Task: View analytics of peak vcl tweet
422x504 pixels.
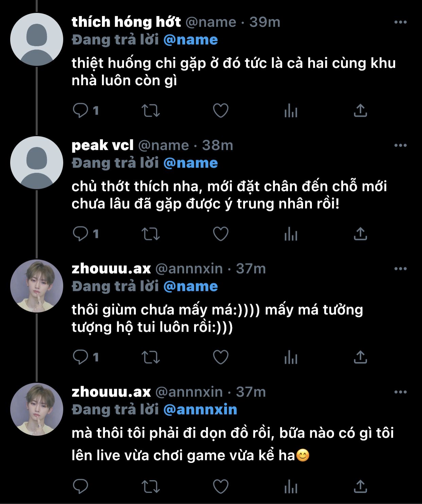Action: click(291, 234)
